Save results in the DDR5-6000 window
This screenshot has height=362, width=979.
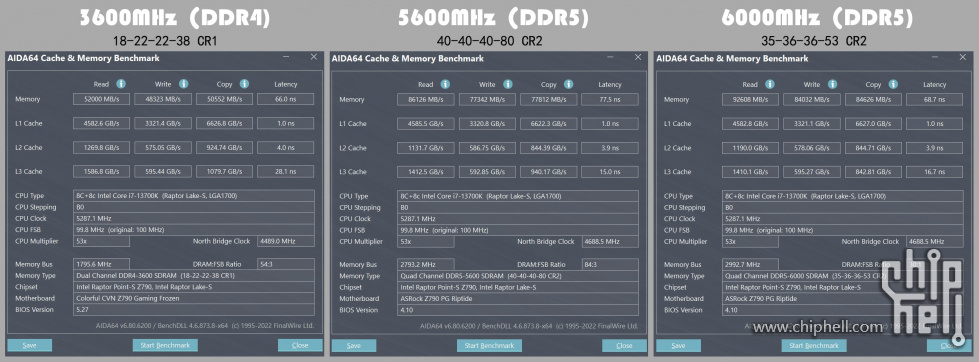(679, 346)
